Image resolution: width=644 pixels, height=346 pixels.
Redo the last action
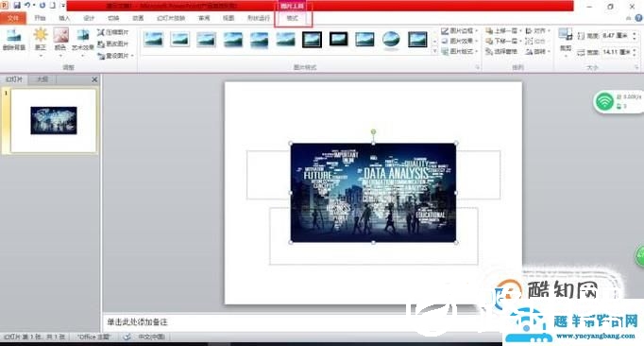point(42,6)
